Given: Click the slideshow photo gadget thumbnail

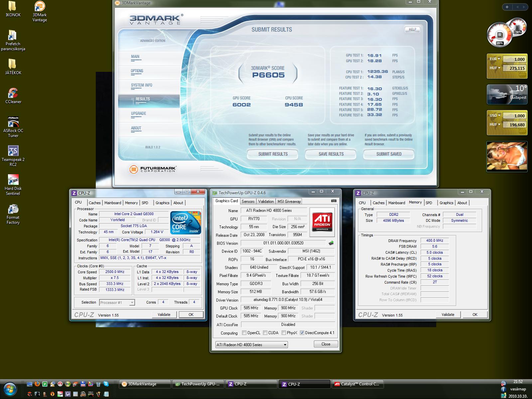Looking at the screenshot, I should (x=507, y=156).
